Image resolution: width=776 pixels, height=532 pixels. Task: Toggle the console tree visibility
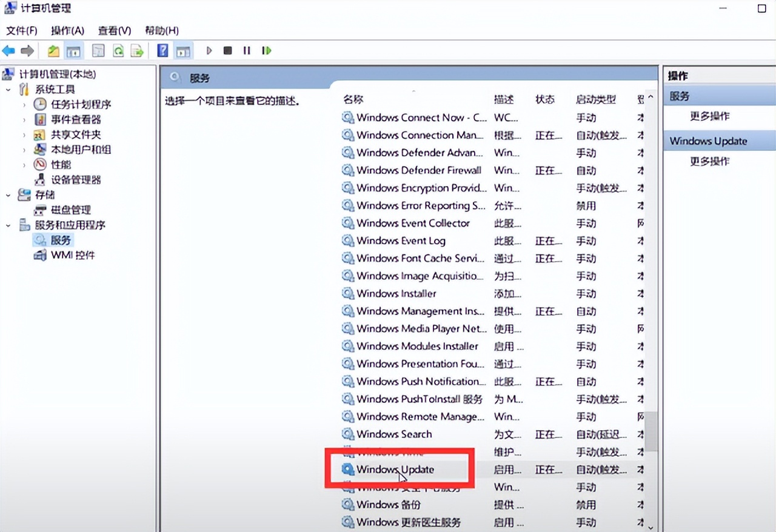(73, 50)
